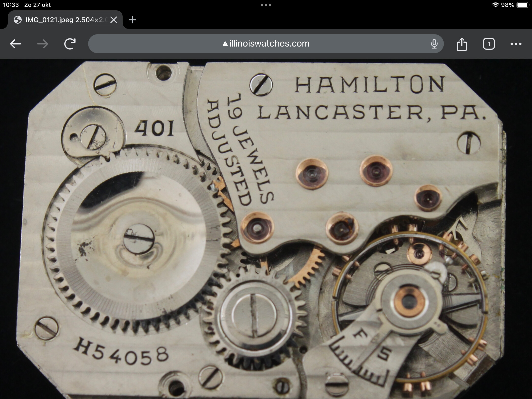
Task: Tap the globe favicon on the tab
Action: 17,20
